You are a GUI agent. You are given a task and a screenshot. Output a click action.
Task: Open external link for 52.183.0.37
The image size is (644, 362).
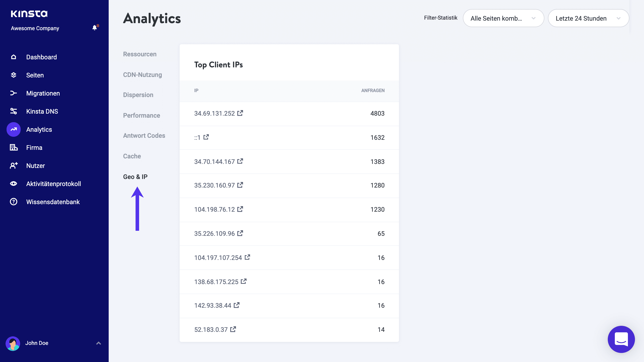[x=233, y=329]
